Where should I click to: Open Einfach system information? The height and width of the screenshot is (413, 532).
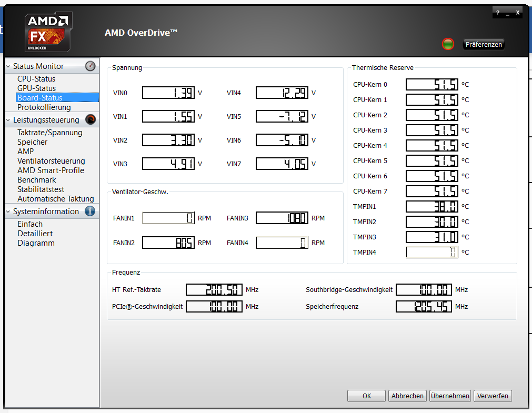coord(30,224)
